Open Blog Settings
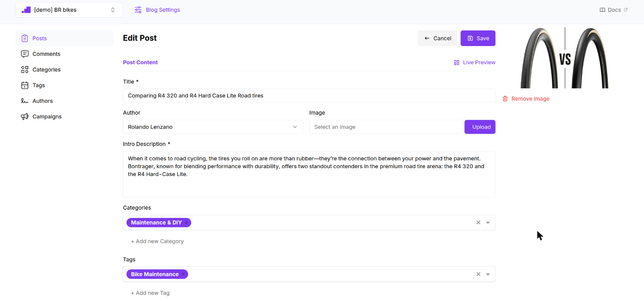This screenshot has height=301, width=644. pos(157,10)
